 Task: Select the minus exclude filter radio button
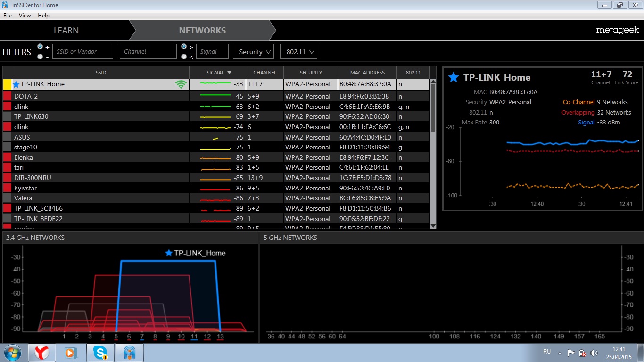[x=40, y=57]
